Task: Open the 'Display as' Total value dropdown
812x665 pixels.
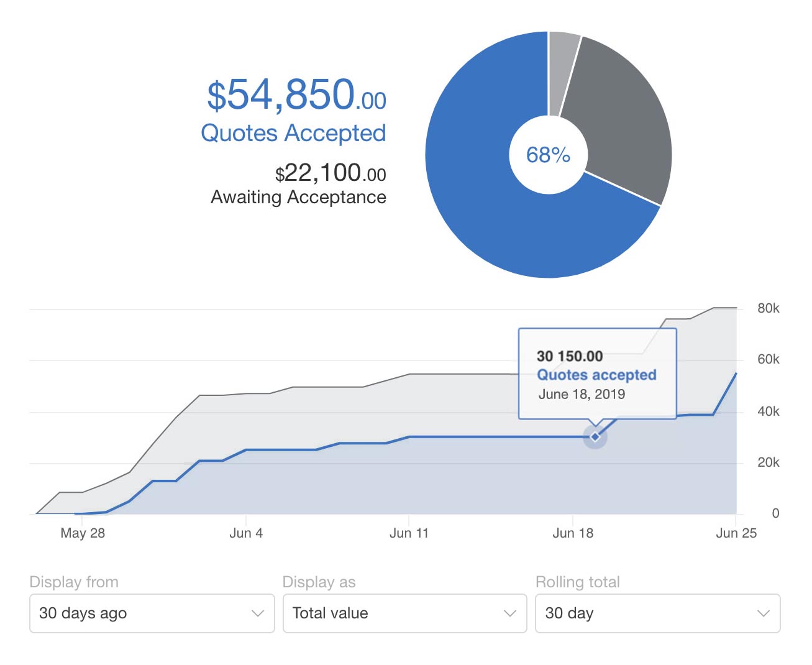Action: coord(405,613)
